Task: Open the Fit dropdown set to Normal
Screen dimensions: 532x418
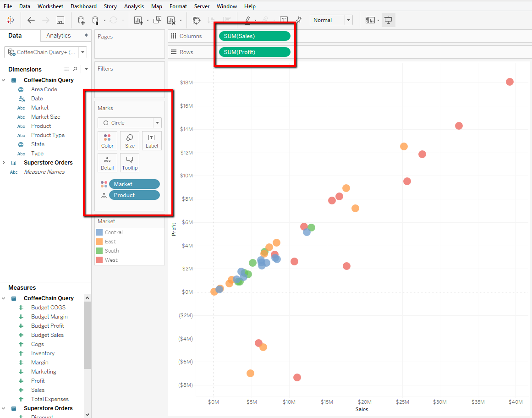Action: click(x=331, y=20)
